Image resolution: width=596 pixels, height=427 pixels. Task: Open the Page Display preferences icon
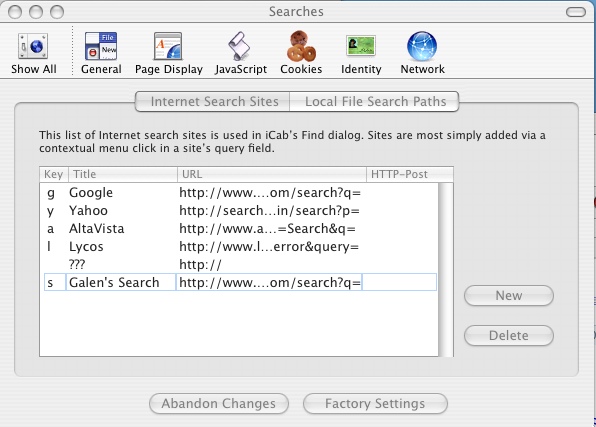click(168, 46)
